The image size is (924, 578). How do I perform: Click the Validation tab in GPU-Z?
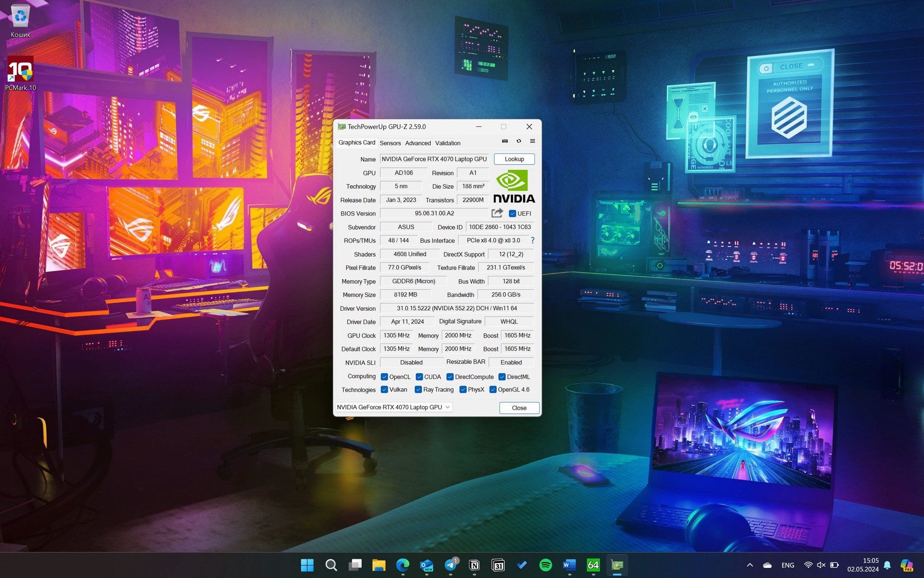click(x=447, y=142)
